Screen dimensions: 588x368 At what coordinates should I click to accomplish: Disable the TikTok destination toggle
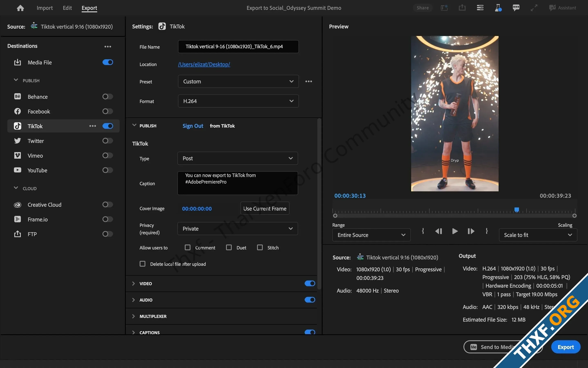[108, 126]
